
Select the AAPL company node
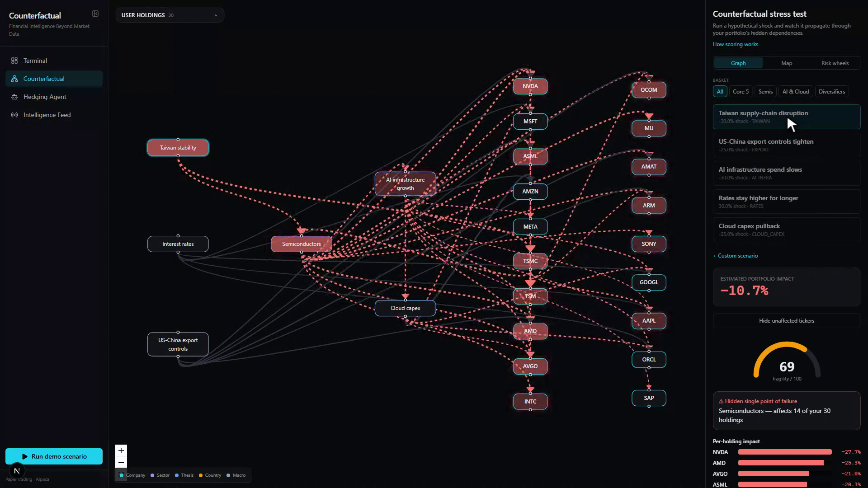649,321
